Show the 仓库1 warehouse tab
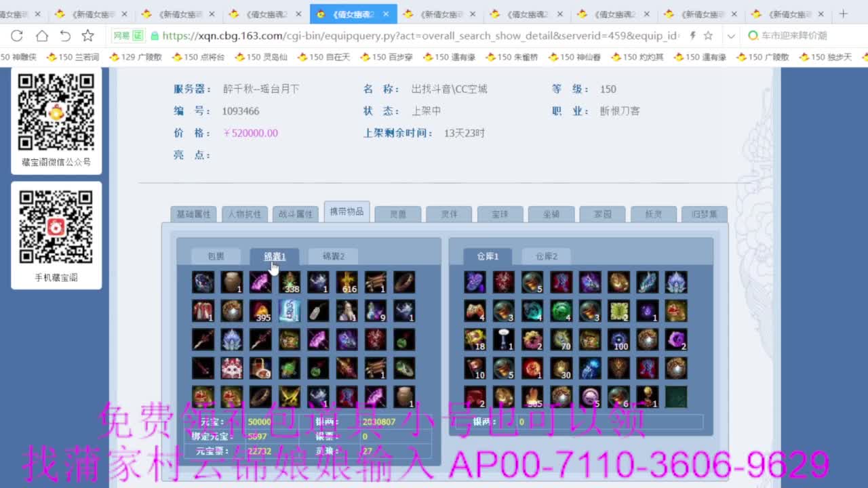This screenshot has width=868, height=488. point(488,256)
